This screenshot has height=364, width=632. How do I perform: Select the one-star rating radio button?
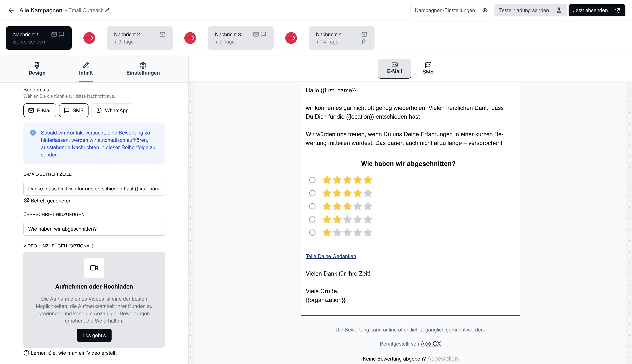click(312, 233)
